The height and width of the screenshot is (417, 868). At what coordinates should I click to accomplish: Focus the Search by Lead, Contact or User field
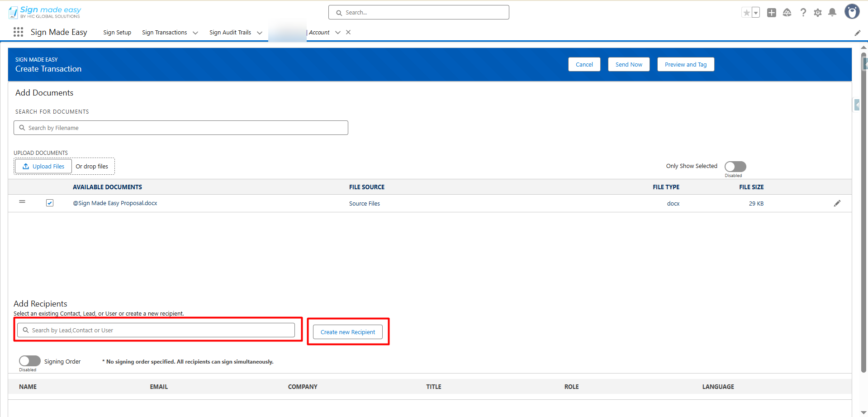(156, 330)
